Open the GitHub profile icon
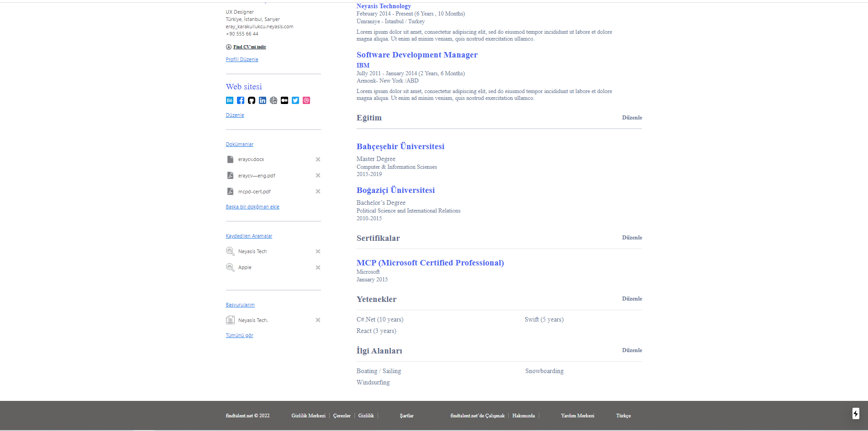 click(252, 100)
